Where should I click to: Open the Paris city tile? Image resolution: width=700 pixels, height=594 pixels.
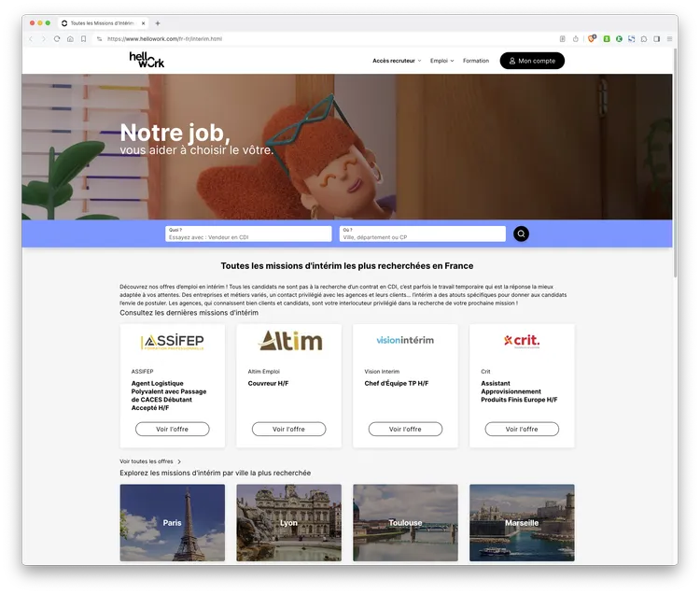pyautogui.click(x=173, y=522)
